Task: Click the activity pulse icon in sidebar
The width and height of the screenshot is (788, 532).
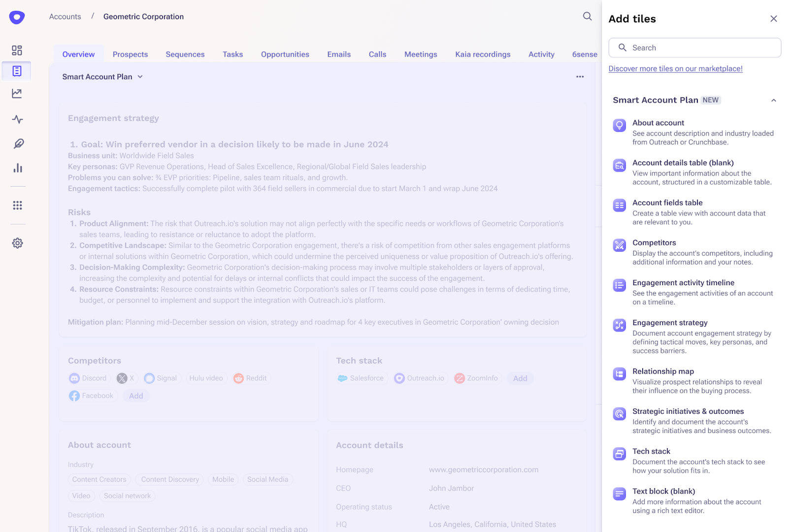Action: point(17,119)
